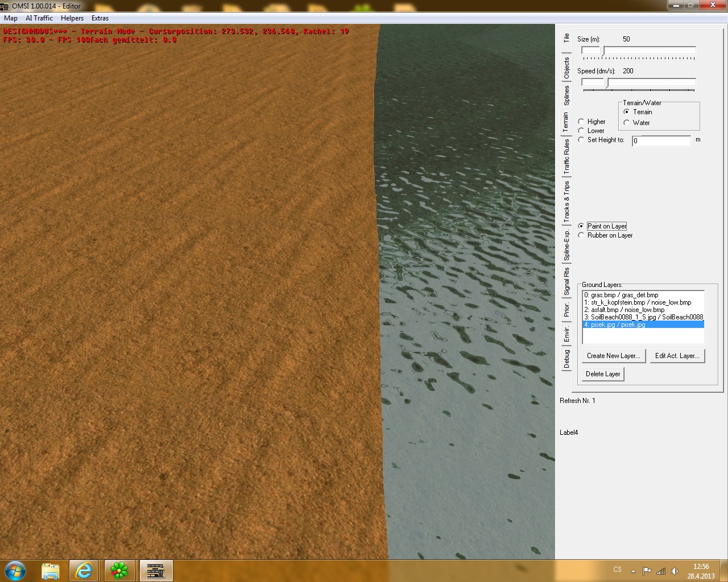This screenshot has width=728, height=582.
Task: Click the Size slider track
Action: point(648,51)
